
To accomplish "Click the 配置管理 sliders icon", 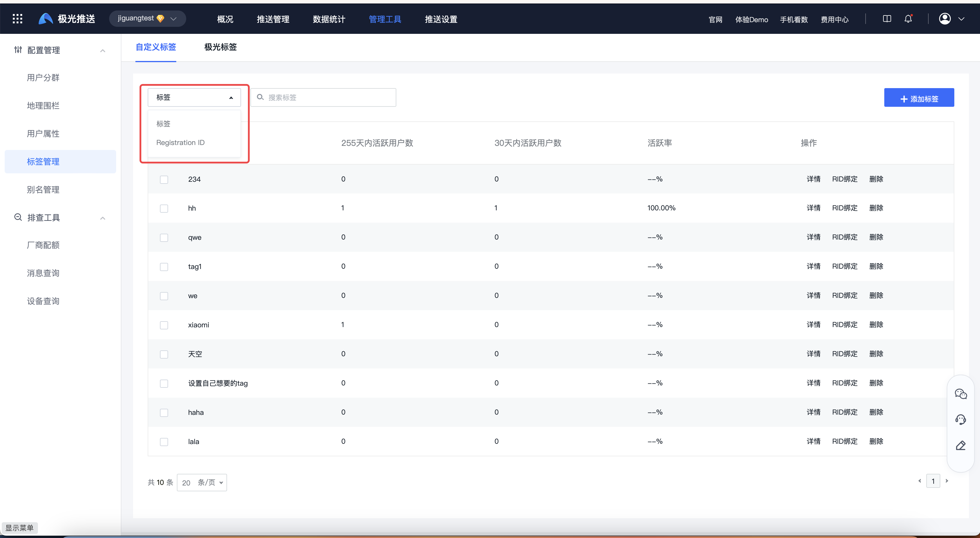I will pos(18,50).
